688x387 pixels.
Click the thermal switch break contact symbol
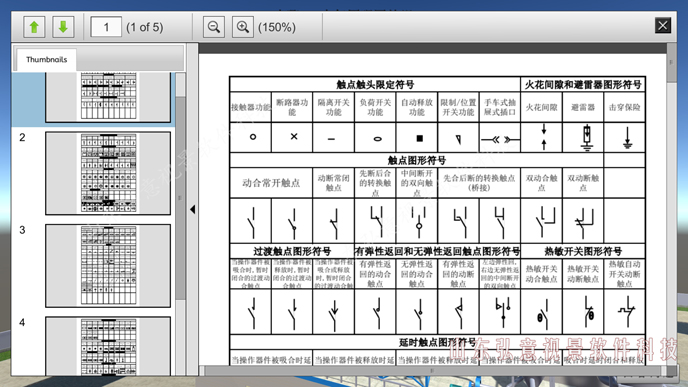click(588, 312)
